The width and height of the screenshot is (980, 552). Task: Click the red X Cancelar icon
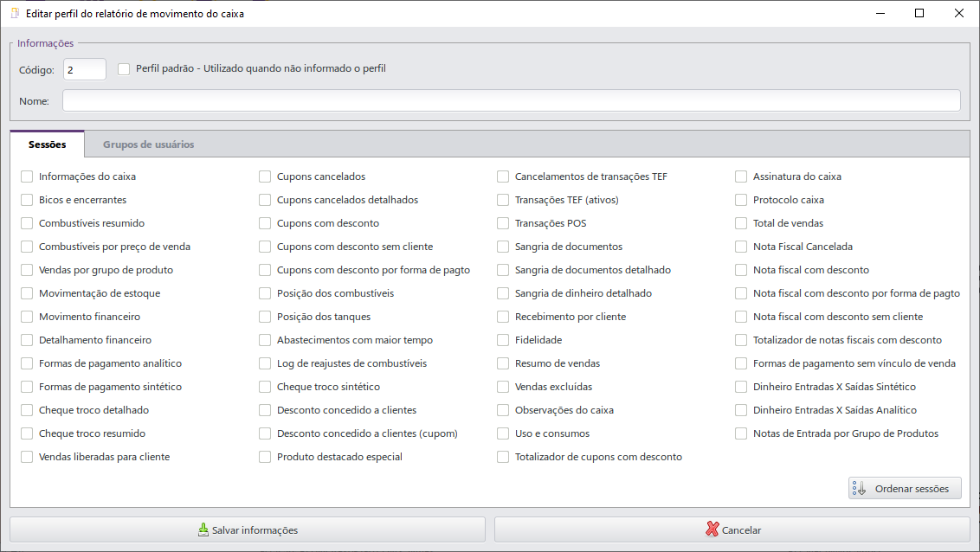point(712,530)
